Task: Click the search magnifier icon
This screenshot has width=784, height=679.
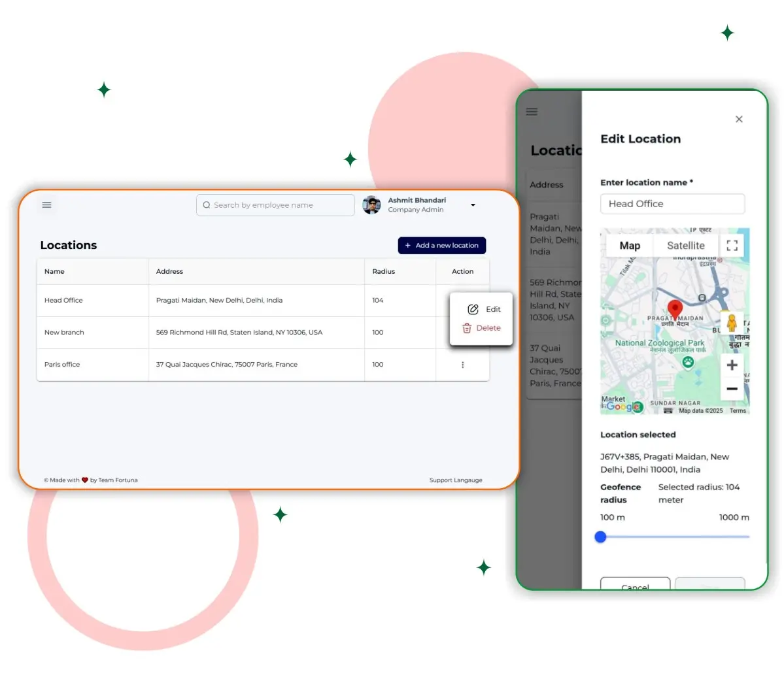Action: 207,205
